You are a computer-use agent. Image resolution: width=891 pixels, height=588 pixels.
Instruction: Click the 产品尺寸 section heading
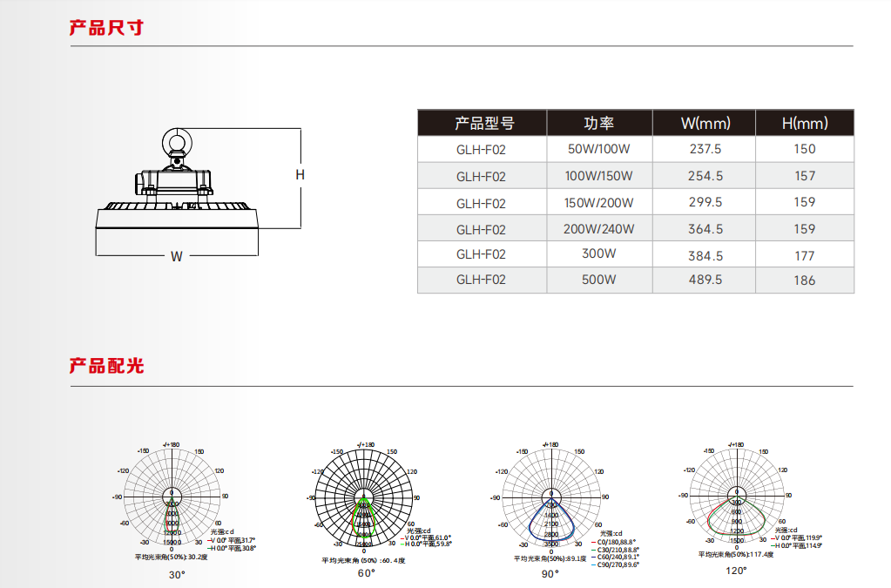pos(106,28)
